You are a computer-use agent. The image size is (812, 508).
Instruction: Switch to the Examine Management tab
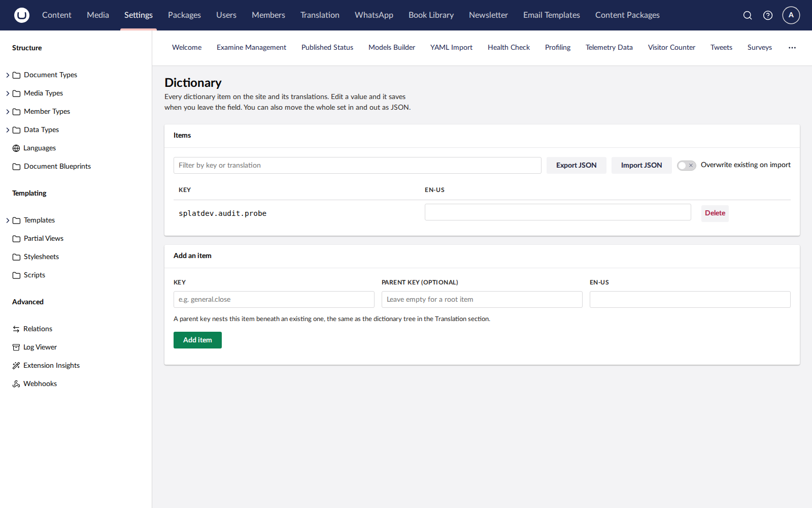[251, 48]
